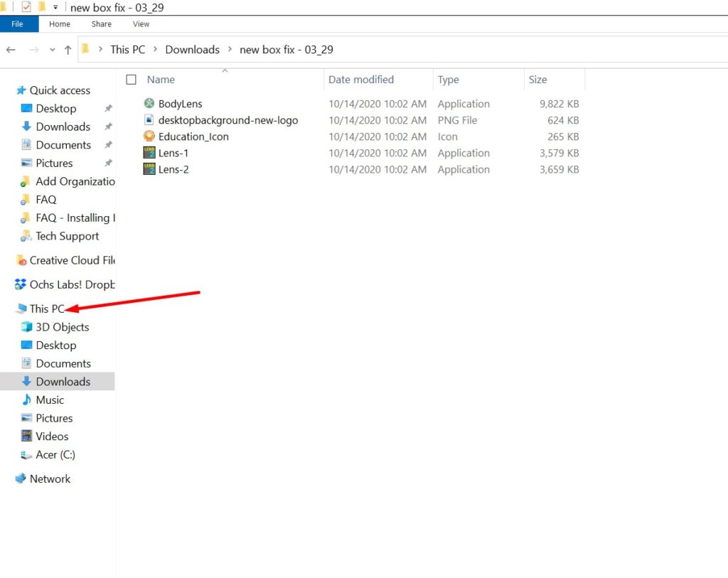Open the Share ribbon tab

pyautogui.click(x=102, y=24)
